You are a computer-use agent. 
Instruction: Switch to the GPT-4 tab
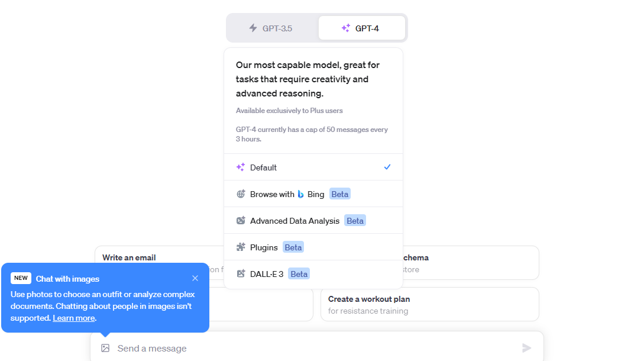362,28
